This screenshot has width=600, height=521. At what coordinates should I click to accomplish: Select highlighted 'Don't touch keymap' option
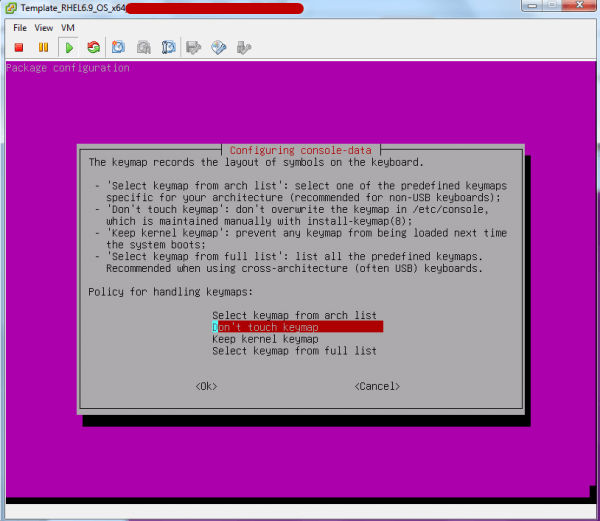(x=297, y=327)
